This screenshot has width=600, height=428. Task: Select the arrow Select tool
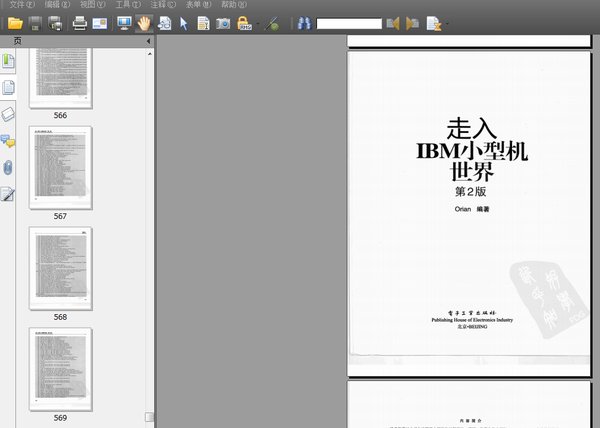click(x=184, y=22)
